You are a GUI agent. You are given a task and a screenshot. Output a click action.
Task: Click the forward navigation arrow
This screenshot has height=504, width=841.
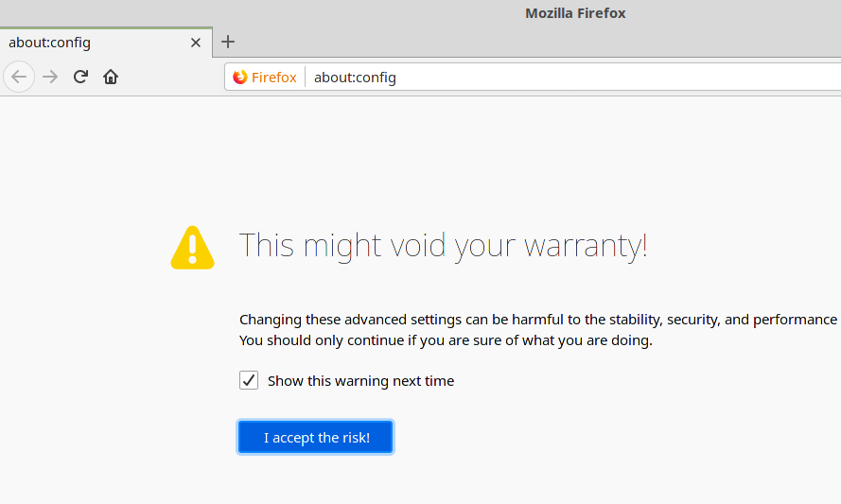(x=50, y=77)
